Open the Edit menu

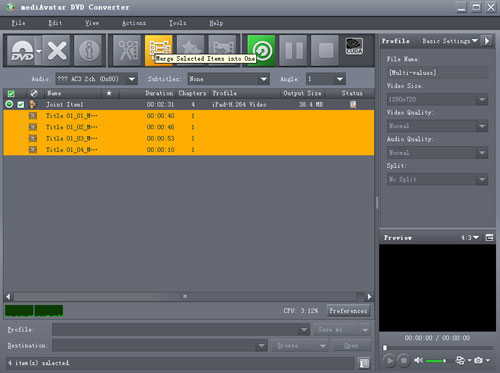coord(55,23)
